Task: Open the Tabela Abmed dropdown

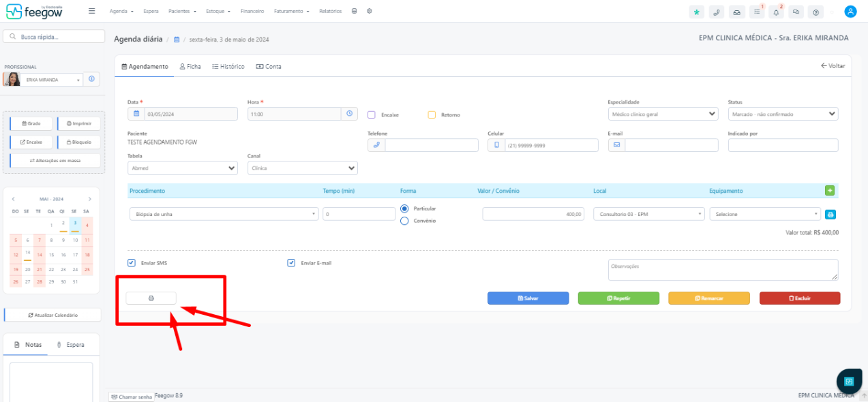Action: tap(183, 168)
